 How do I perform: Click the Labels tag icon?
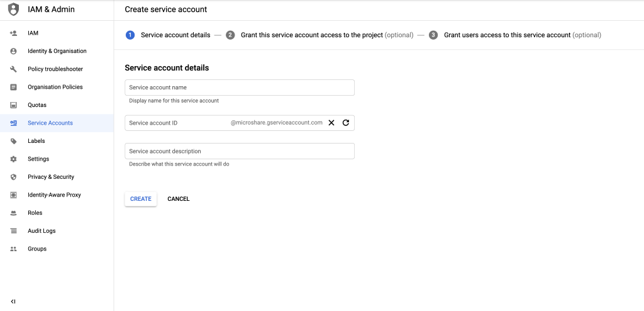point(13,141)
